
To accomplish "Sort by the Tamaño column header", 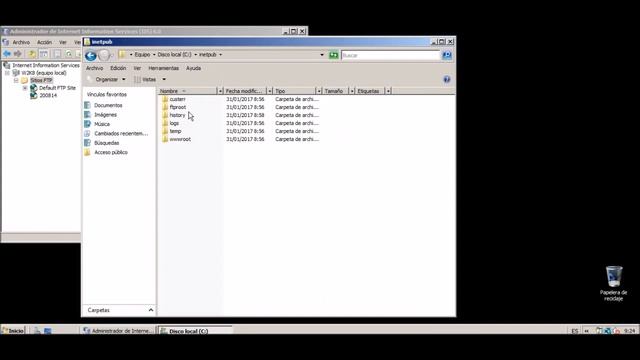I will (336, 91).
